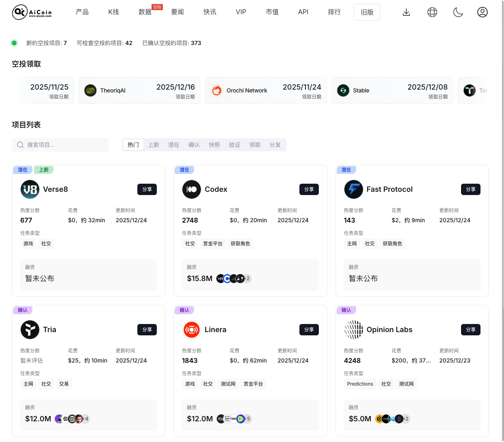Click the 分享 button on Verse8 card
This screenshot has width=504, height=442.
pyautogui.click(x=147, y=189)
